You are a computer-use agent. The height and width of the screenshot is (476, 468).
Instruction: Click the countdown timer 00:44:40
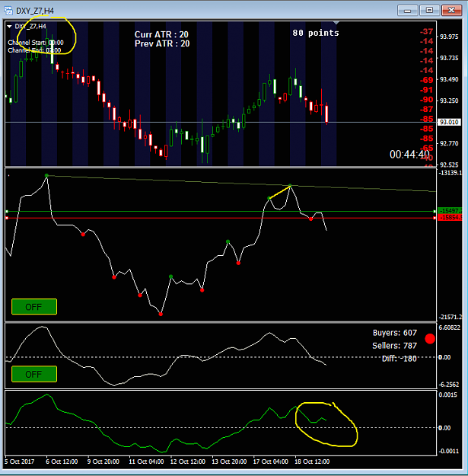(409, 155)
